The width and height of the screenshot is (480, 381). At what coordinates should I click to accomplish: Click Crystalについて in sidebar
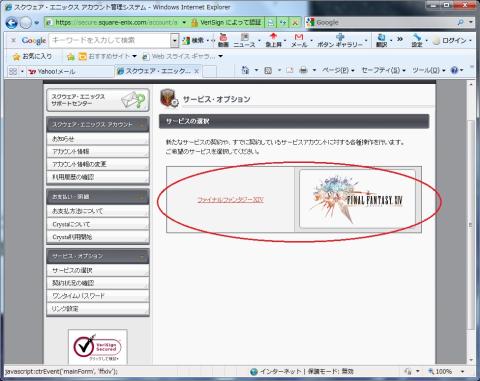(98, 224)
